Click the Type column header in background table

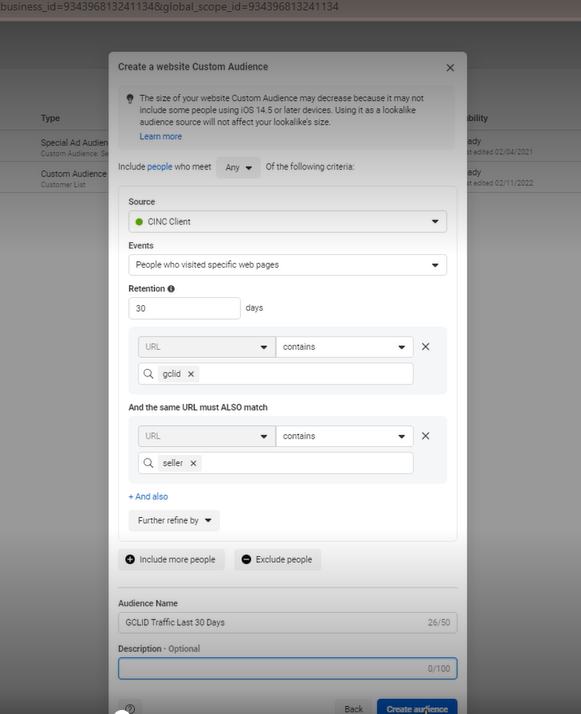pos(50,118)
